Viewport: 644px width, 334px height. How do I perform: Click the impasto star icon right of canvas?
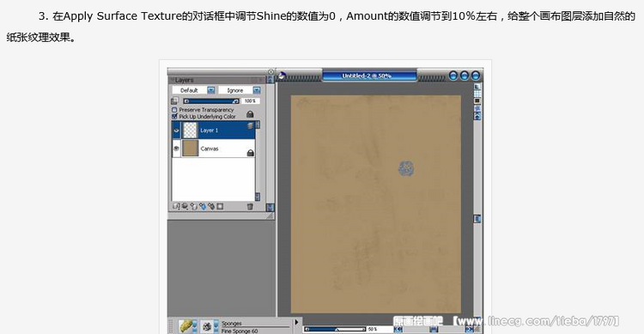pos(477,108)
